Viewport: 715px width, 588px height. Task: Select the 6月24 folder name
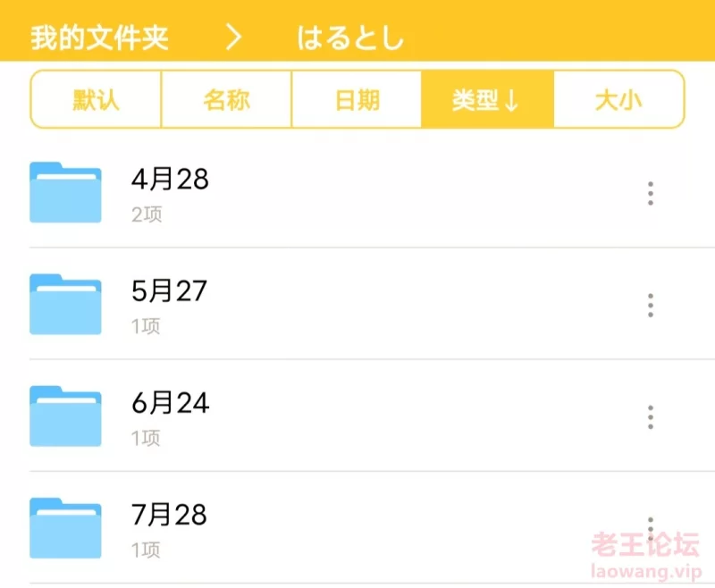[x=170, y=403]
